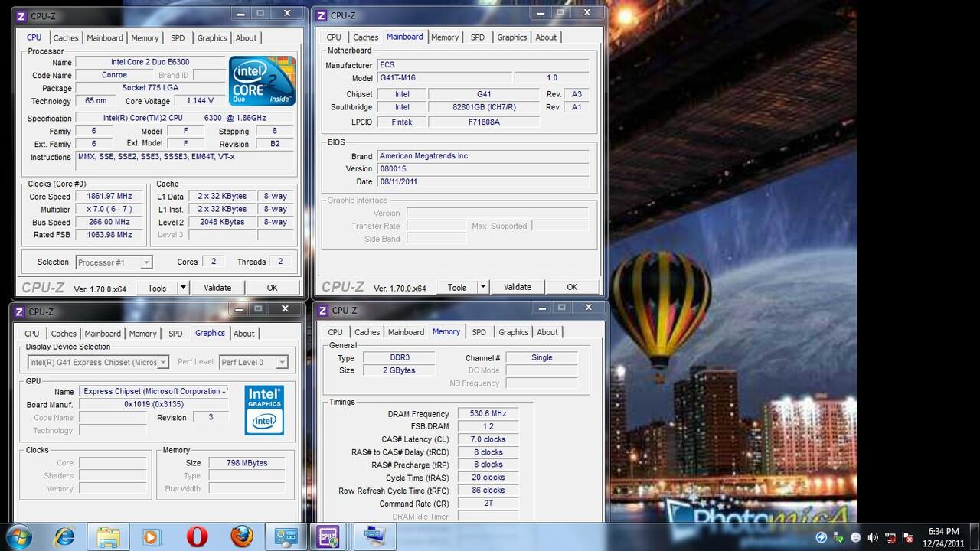Switch to Caches tab in CPU window
Image resolution: width=980 pixels, height=551 pixels.
(66, 38)
